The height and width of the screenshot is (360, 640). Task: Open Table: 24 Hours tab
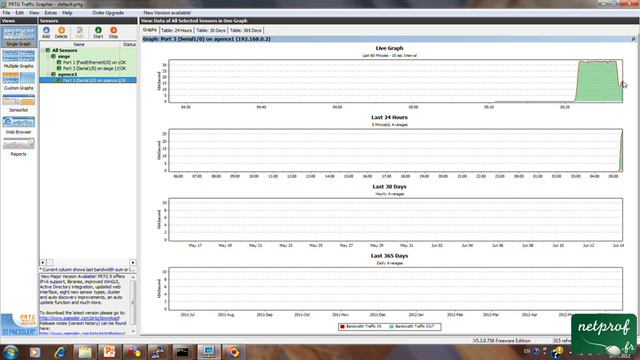coord(176,31)
